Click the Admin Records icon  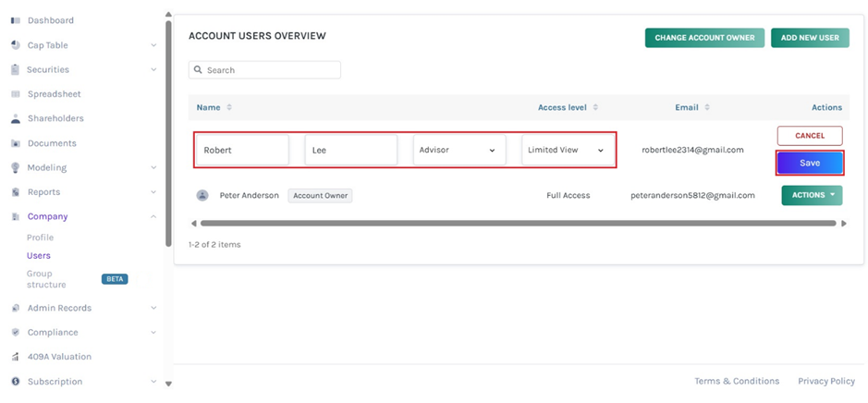coord(16,308)
